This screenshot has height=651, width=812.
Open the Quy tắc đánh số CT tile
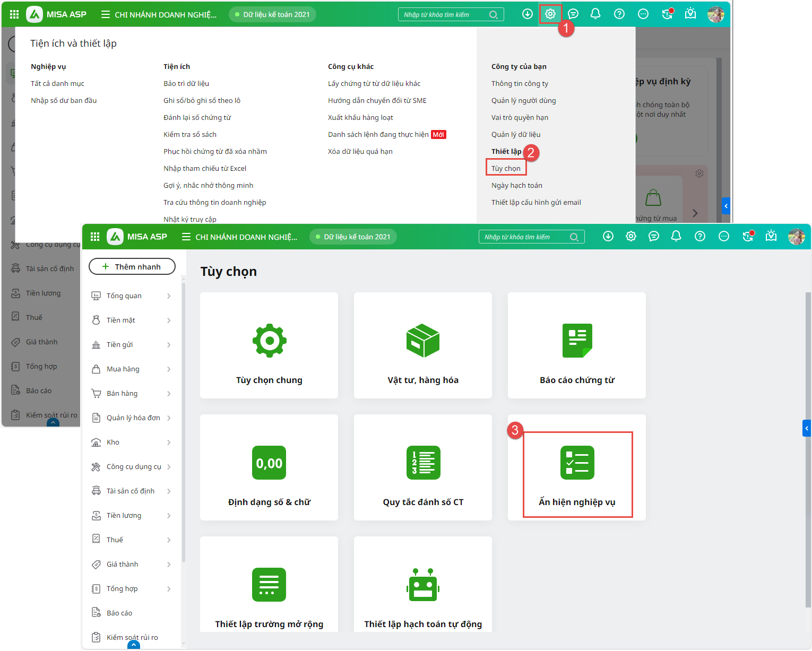pyautogui.click(x=422, y=467)
